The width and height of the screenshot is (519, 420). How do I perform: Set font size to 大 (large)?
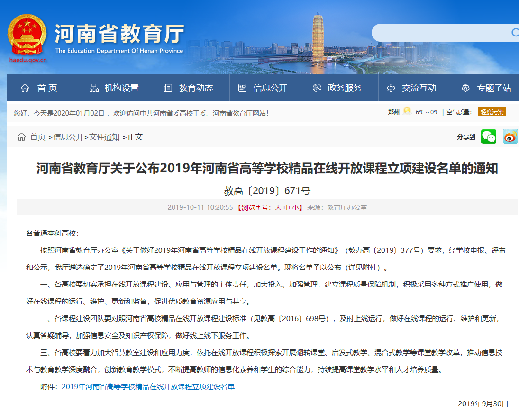[x=278, y=207]
